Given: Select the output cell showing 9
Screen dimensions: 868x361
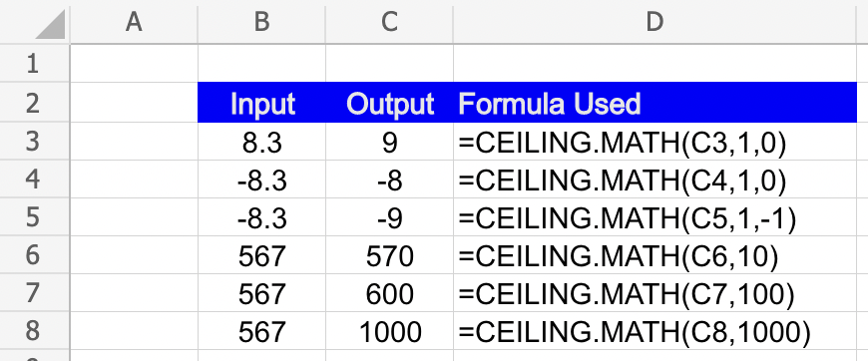Looking at the screenshot, I should pyautogui.click(x=389, y=142).
